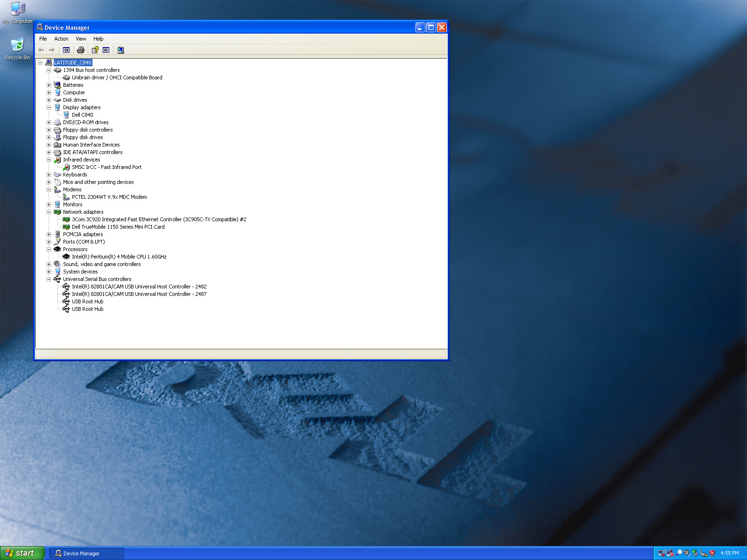The width and height of the screenshot is (747, 560).
Task: Select the SMSC IrCC Fast Infrared Port
Action: coord(106,167)
